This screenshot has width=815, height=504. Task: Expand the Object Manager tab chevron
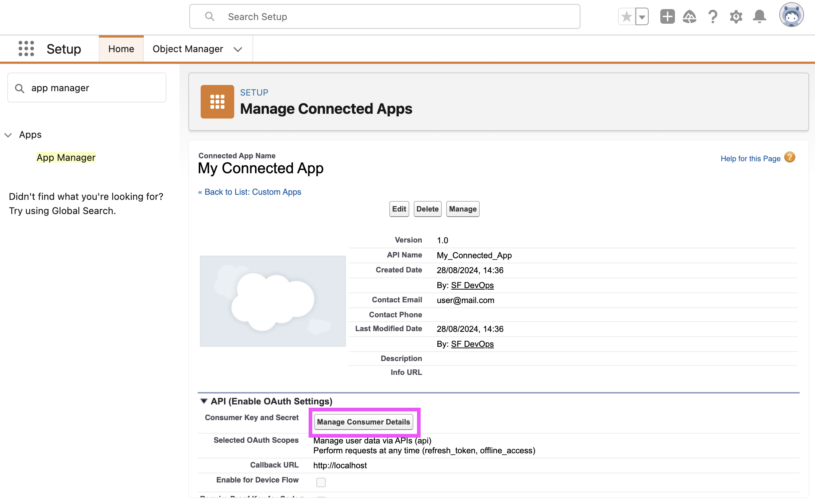(238, 49)
